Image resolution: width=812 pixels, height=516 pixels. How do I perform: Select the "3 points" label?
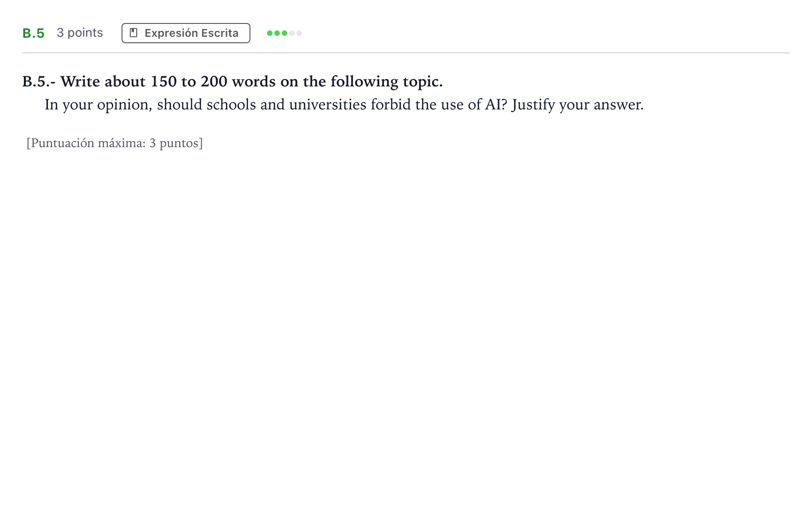pos(80,33)
